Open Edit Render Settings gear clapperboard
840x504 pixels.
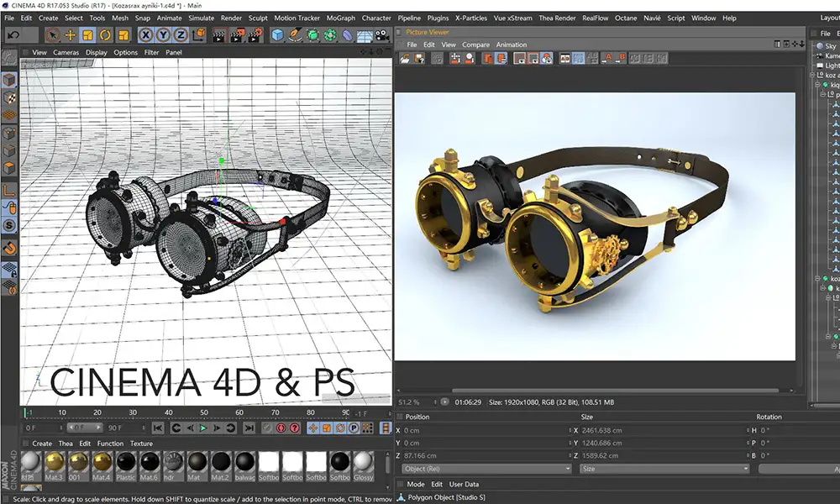pos(255,36)
